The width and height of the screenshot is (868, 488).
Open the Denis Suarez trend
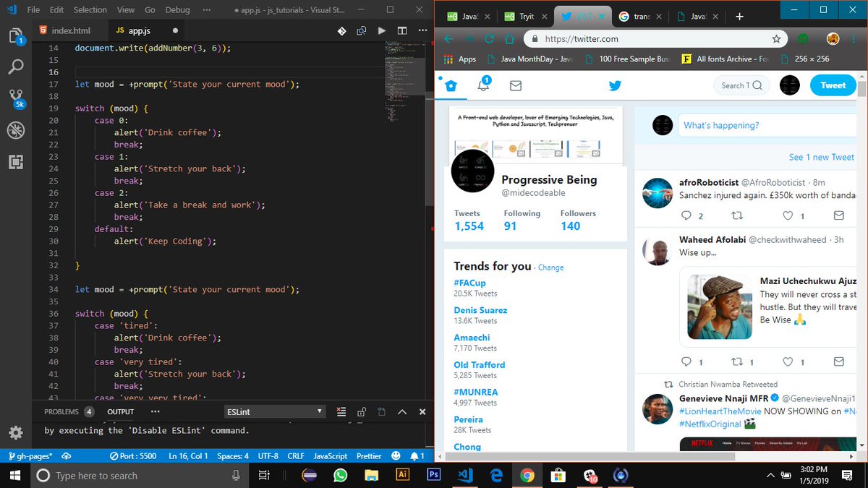click(480, 310)
